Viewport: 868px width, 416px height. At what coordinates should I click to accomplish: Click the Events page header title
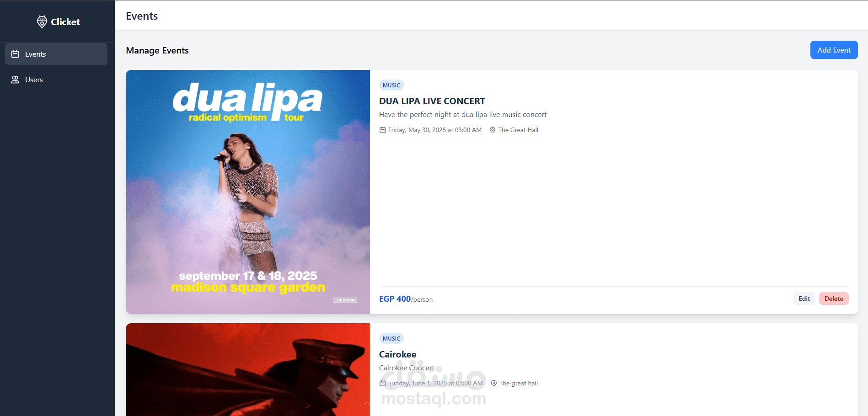(142, 16)
